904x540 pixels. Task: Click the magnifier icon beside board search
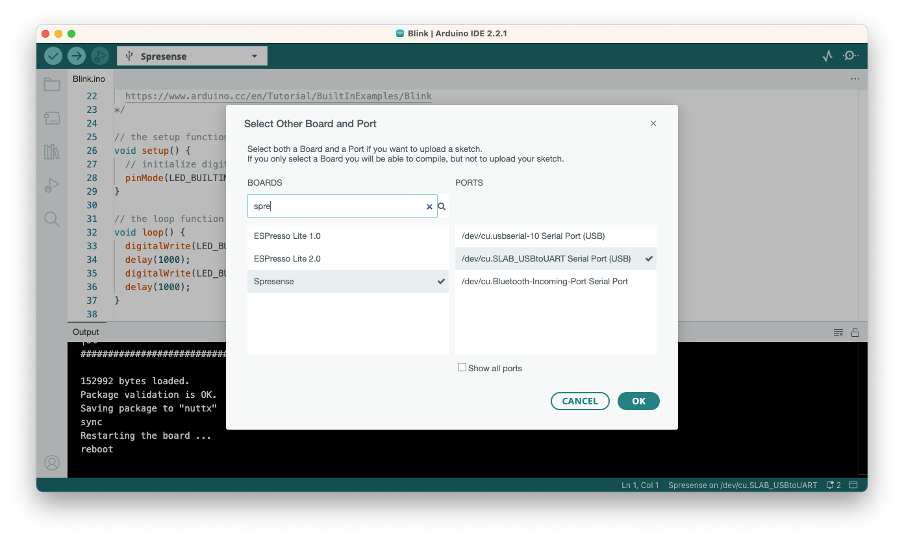tap(442, 206)
